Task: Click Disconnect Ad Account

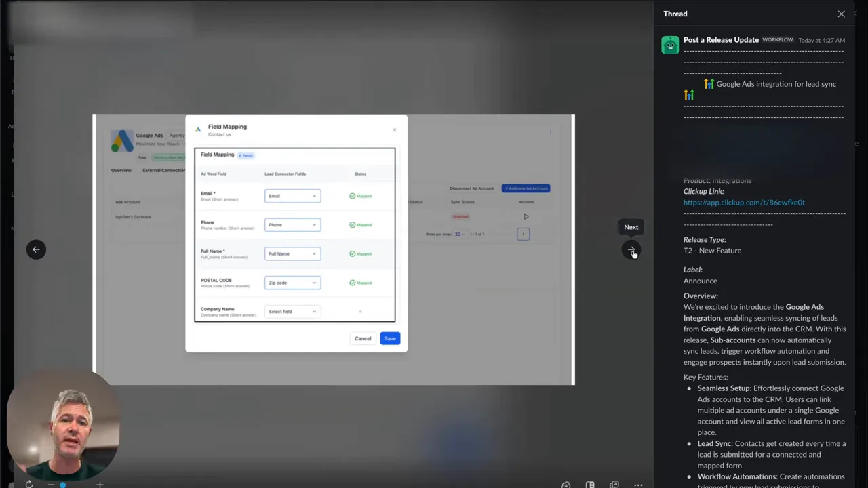Action: (x=473, y=188)
